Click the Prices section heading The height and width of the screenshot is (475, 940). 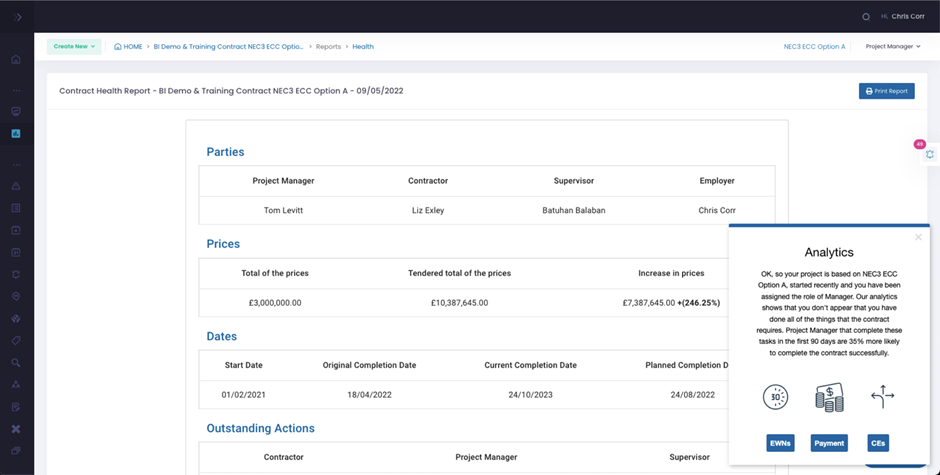223,243
